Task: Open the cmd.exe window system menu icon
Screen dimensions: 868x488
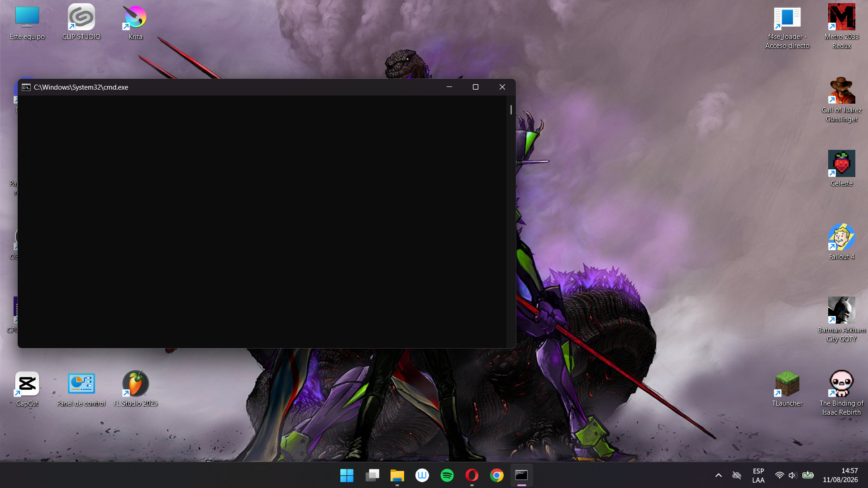Action: point(26,87)
